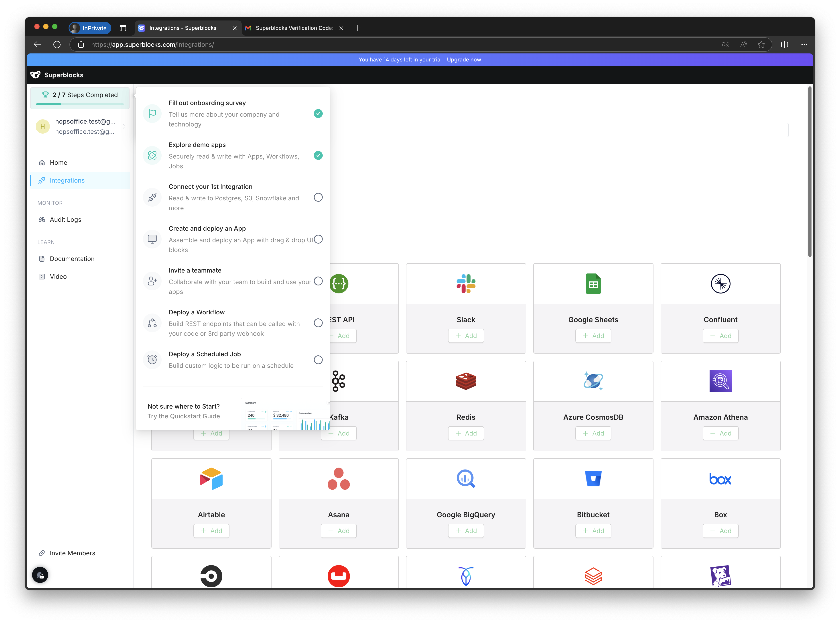The height and width of the screenshot is (623, 840).
Task: Open the InPrivate profile menu
Action: point(90,28)
